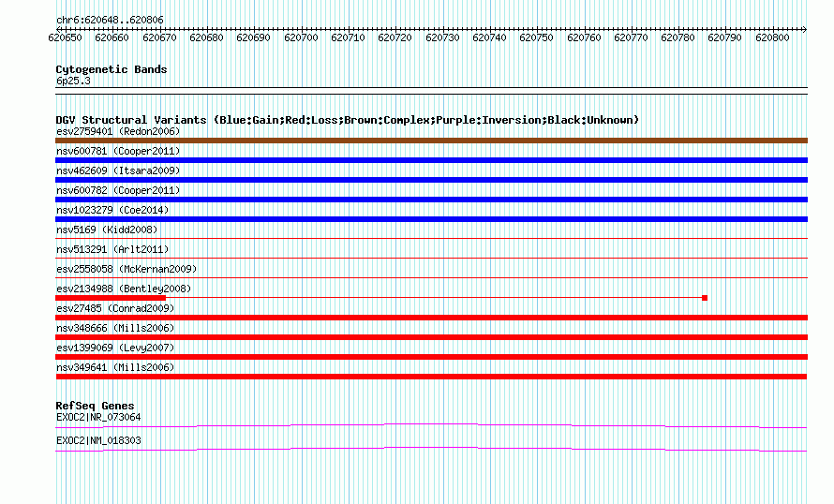834x504 pixels.
Task: Click ruler position 620740
Action: (x=489, y=37)
